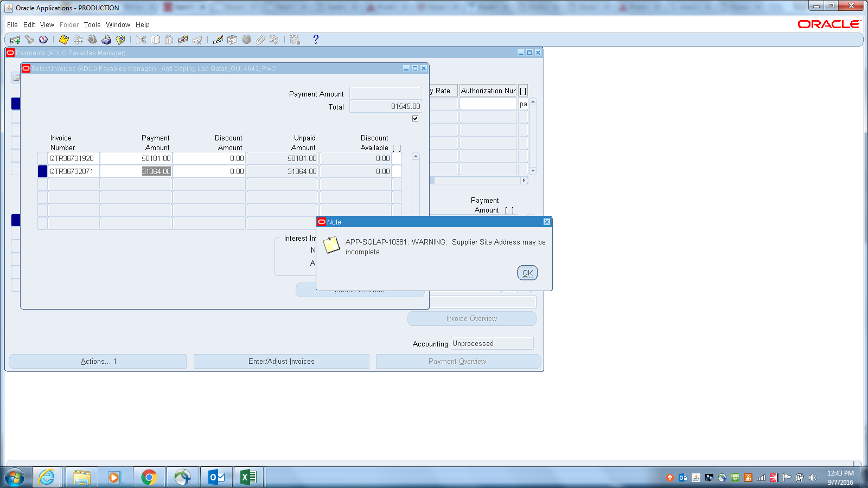Screen dimensions: 868x488
Task: Open Excel from the taskbar
Action: coord(248,477)
